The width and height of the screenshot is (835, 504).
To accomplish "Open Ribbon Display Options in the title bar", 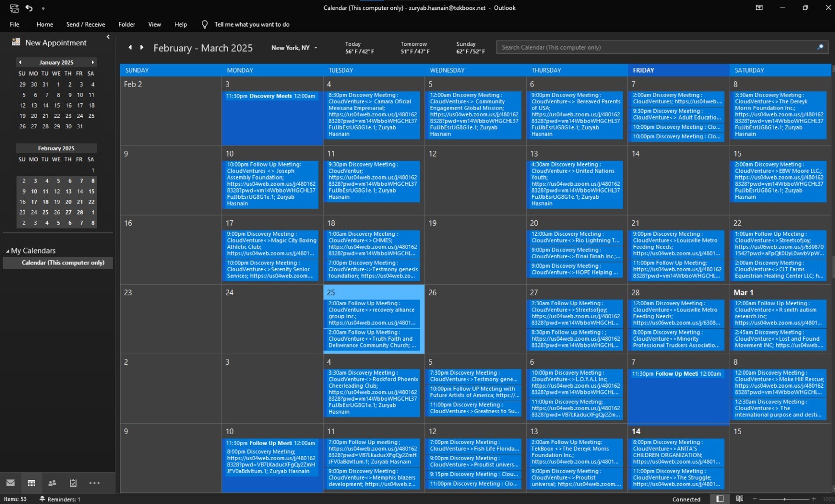I will pos(759,8).
